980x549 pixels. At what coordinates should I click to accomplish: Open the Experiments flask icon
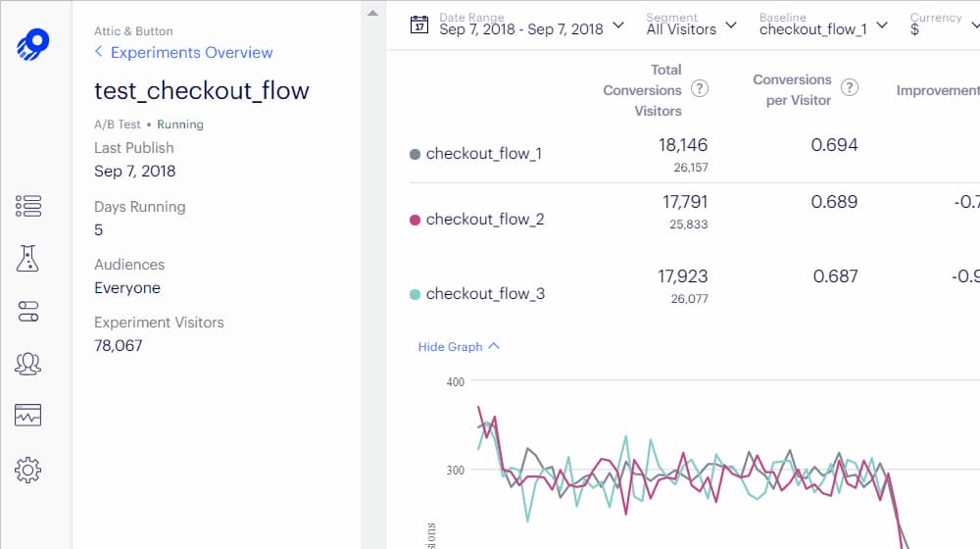(27, 258)
